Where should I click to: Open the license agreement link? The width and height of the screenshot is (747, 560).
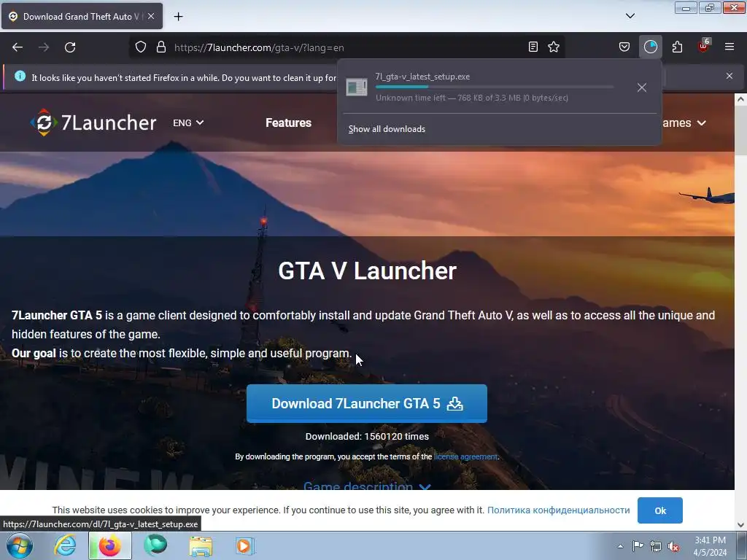465,456
